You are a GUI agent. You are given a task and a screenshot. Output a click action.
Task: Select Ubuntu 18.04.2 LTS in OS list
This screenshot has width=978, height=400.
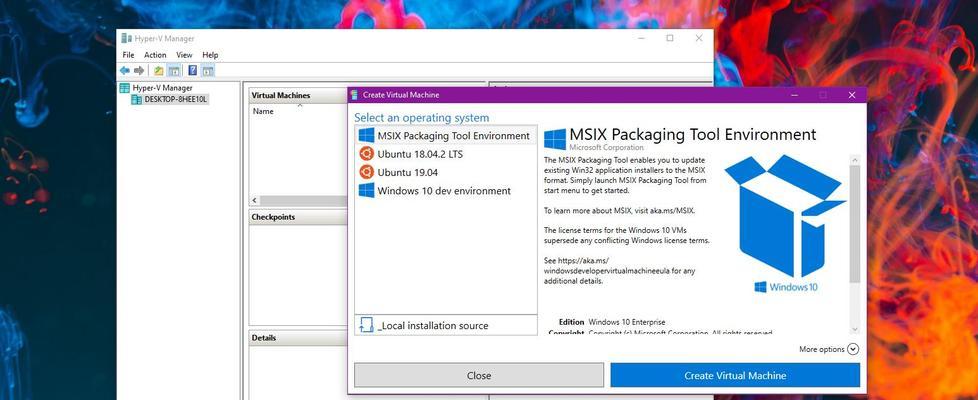[445, 154]
